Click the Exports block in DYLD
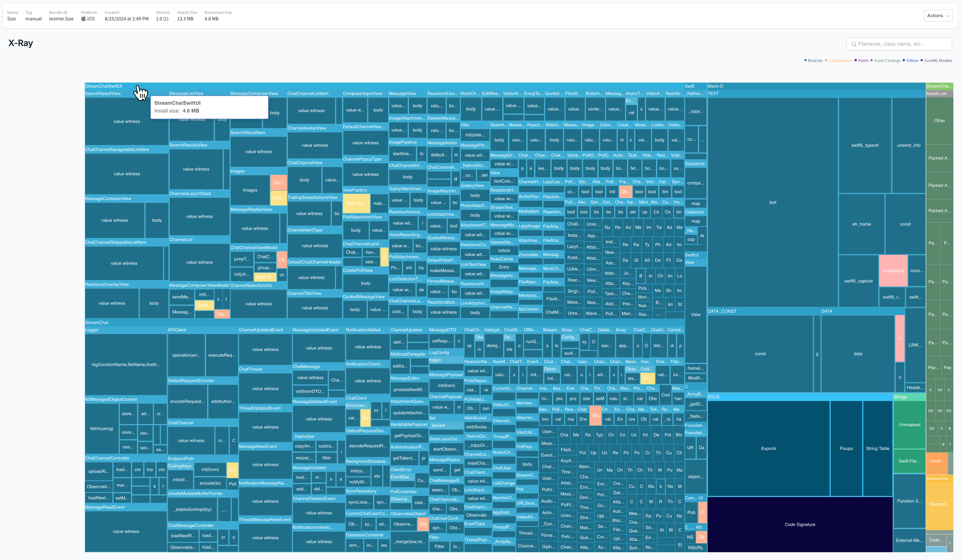Viewport: 961px width, 560px height. coord(769,448)
